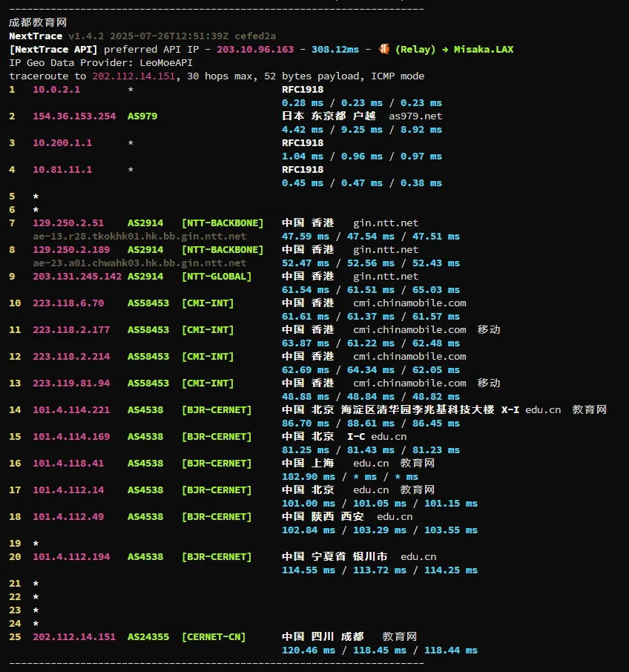Select hop 9 IP 203.131.245.142
This screenshot has height=672, width=629.
point(77,277)
